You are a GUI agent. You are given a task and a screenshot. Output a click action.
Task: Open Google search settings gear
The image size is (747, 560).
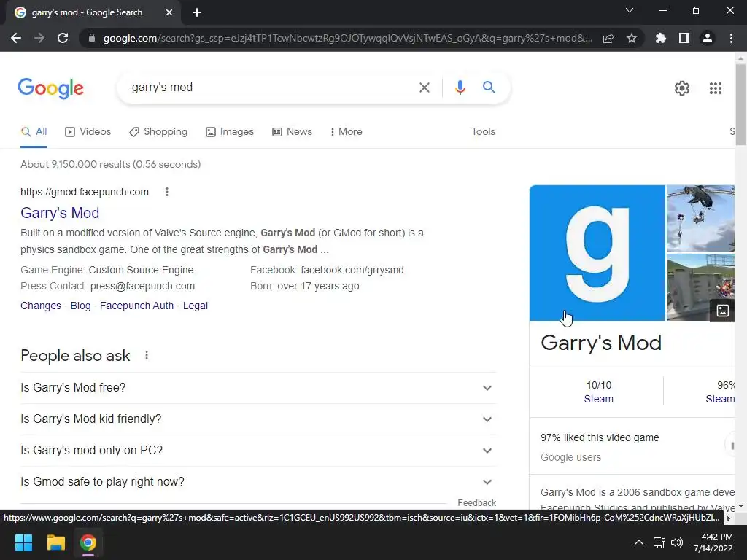[x=682, y=88]
